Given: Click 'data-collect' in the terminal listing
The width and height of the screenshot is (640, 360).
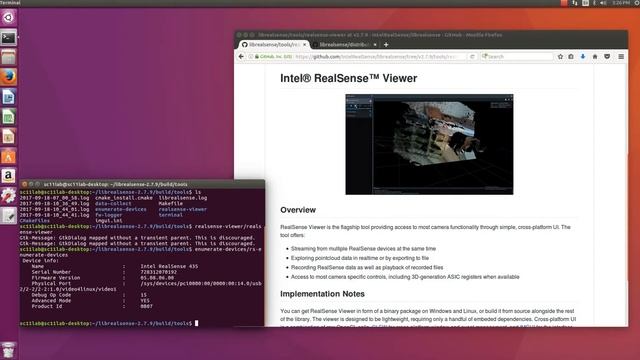Looking at the screenshot, I should click(x=113, y=204).
